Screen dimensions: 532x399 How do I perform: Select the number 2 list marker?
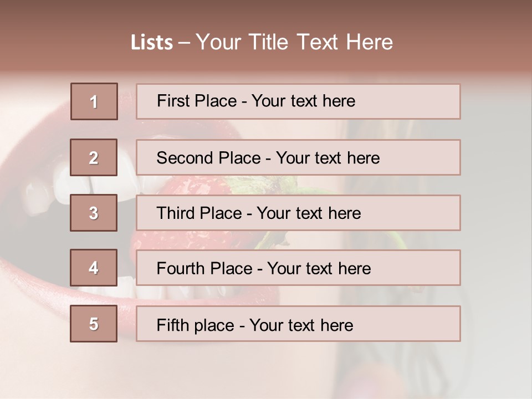(94, 157)
